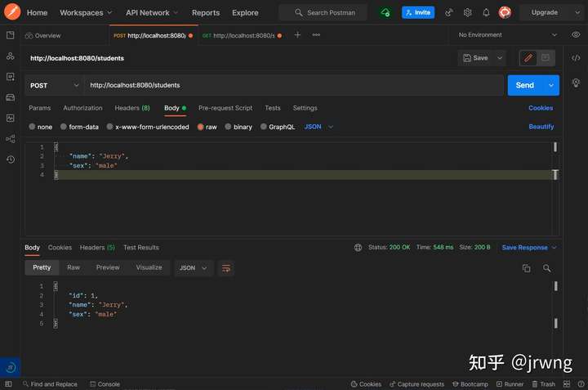The image size is (588, 390).
Task: Switch to the Params tab
Action: (x=39, y=108)
